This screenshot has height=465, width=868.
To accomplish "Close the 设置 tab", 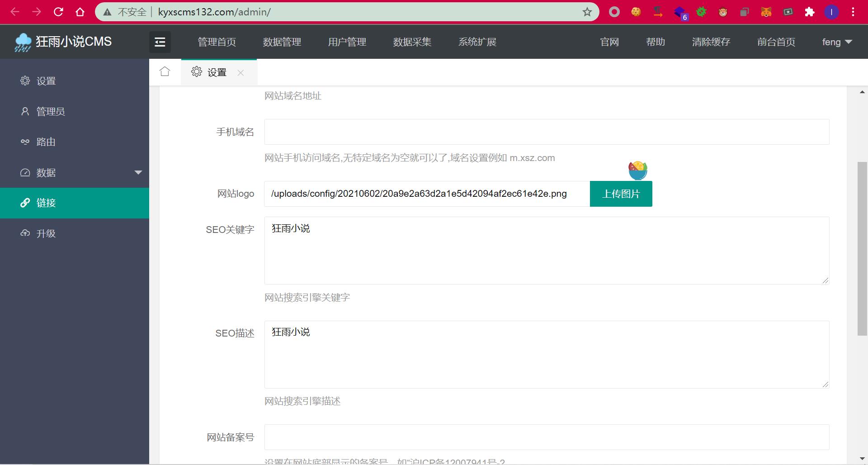I will click(x=241, y=73).
